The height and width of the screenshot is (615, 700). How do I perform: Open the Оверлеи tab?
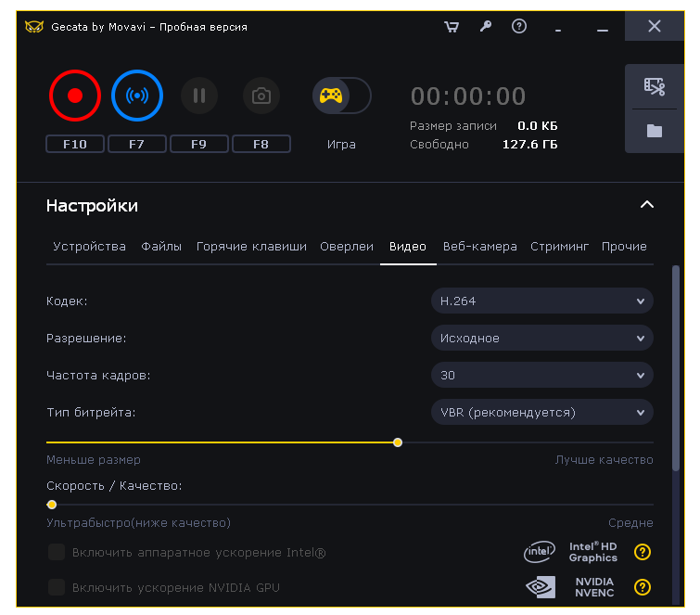347,247
